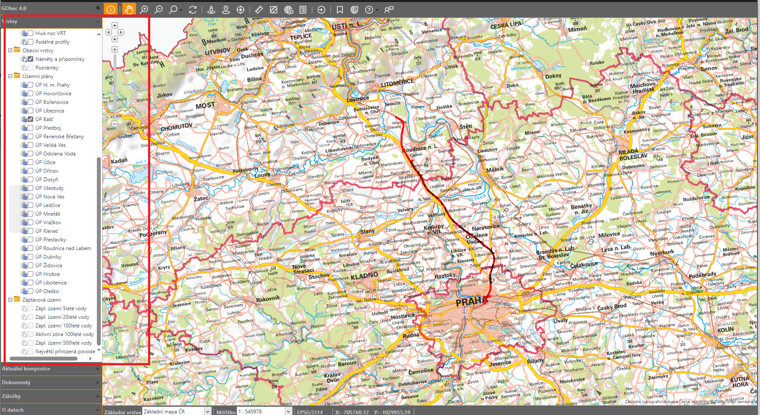Open the Měřítko scale dropdown
The width and height of the screenshot is (760, 415).
[258, 411]
